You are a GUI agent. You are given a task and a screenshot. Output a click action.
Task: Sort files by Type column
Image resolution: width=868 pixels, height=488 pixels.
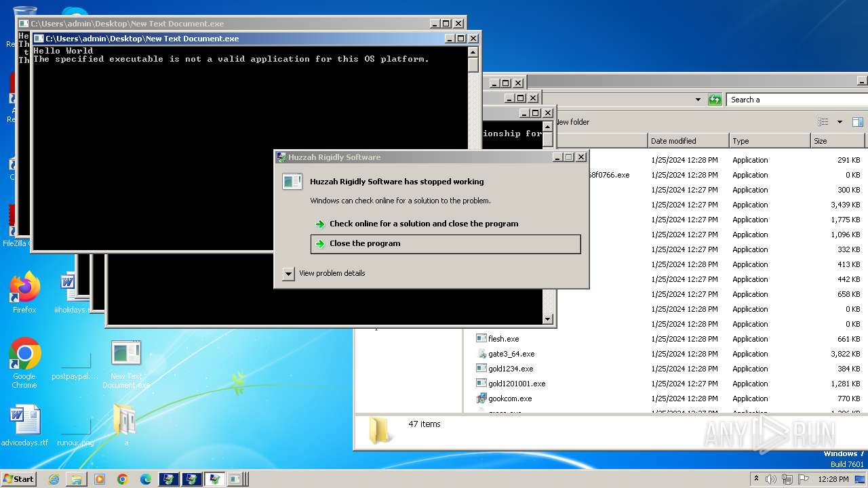[770, 141]
